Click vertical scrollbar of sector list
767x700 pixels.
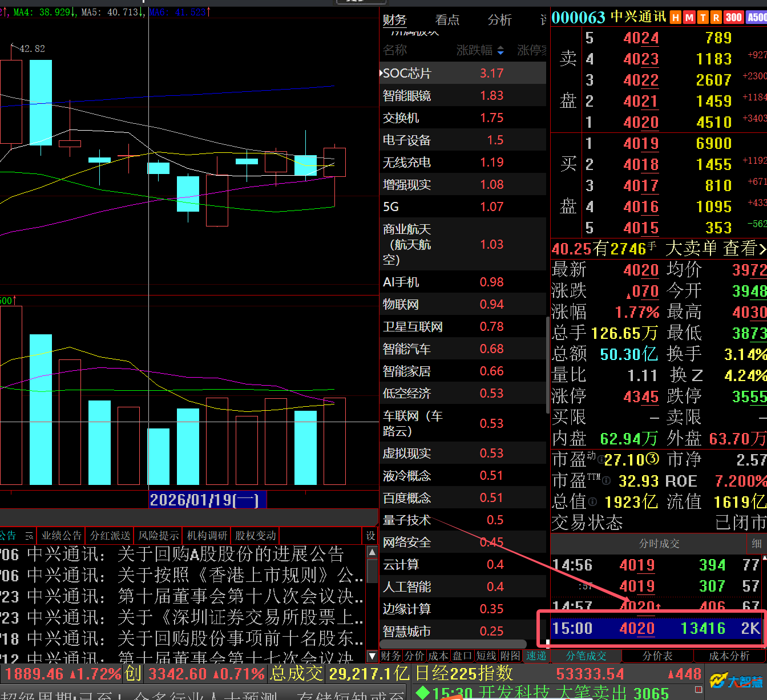tap(547, 365)
